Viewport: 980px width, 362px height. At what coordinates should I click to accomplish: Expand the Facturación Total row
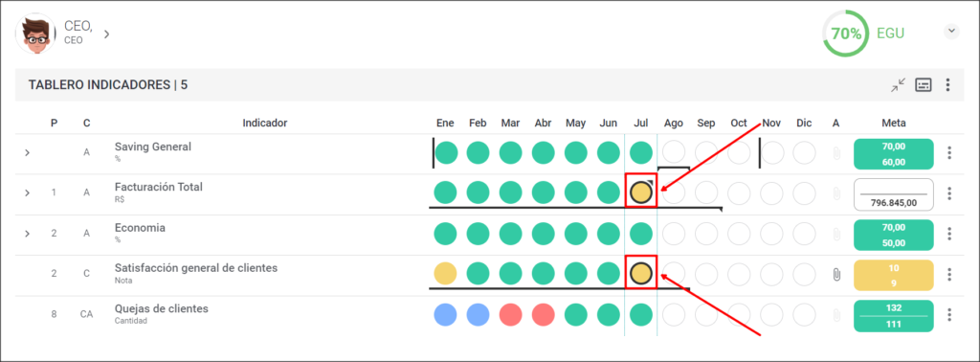click(27, 192)
